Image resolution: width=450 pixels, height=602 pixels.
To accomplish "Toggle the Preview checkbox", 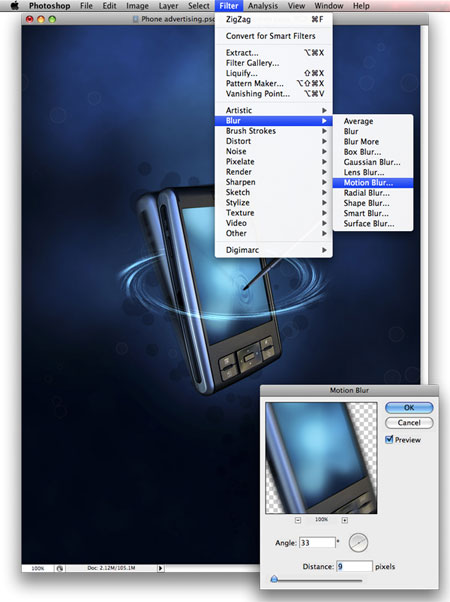I will (x=389, y=440).
